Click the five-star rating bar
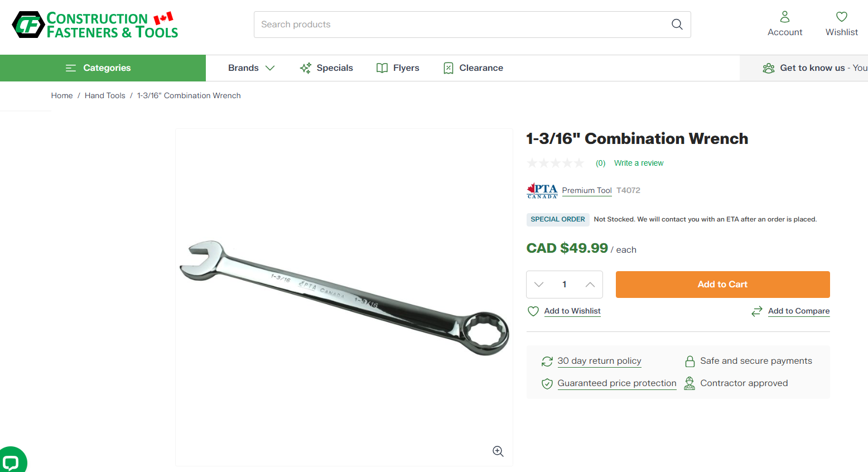Viewport: 868px width, 472px height. [556, 163]
